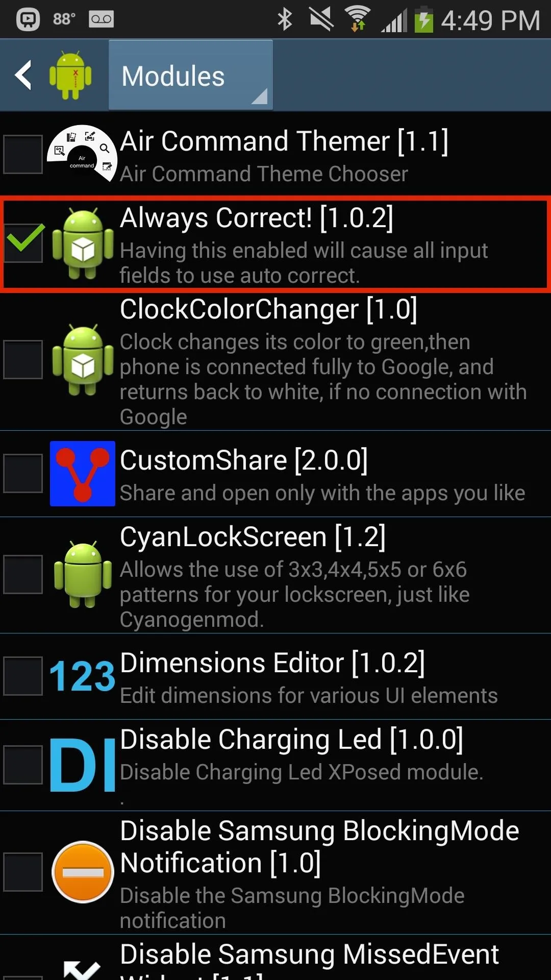The height and width of the screenshot is (980, 551).
Task: Enable the Air Command Themer checkbox
Action: point(23,154)
